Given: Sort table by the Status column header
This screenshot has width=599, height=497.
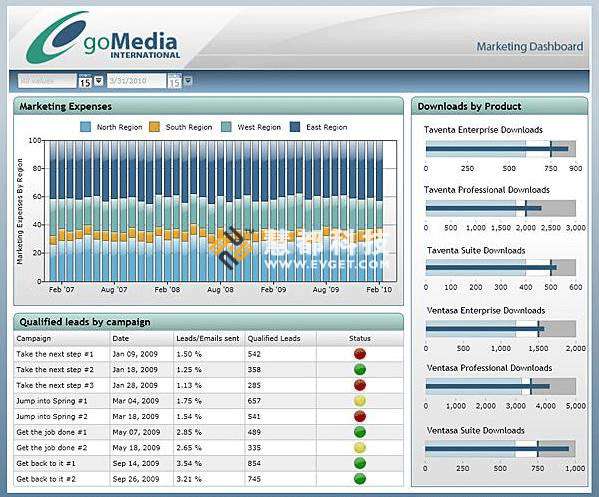Looking at the screenshot, I should [x=360, y=338].
